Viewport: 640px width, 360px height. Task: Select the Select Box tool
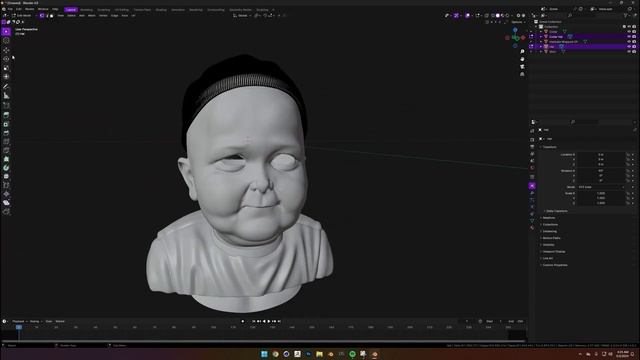[6, 31]
